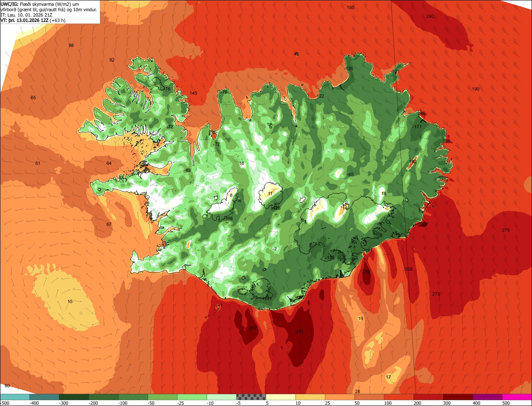Click the checkered legend swatch between -5 and 5
The height and width of the screenshot is (406, 532).
pos(251,397)
